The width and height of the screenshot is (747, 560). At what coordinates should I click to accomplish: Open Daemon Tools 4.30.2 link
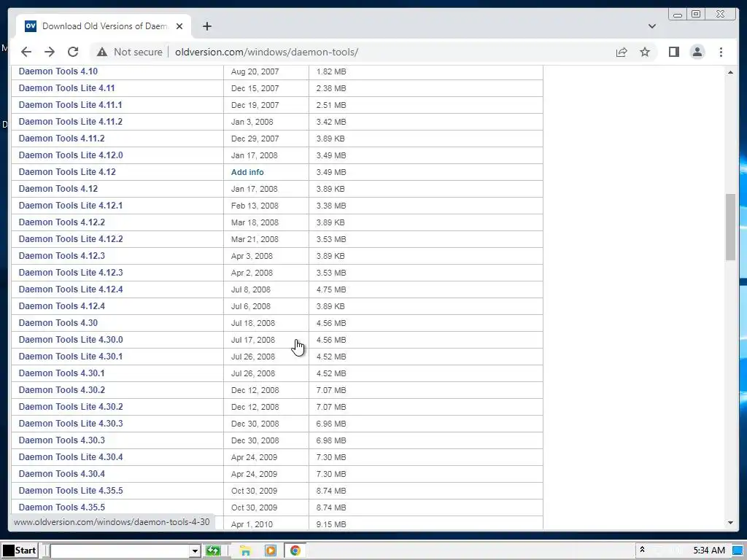[61, 389]
